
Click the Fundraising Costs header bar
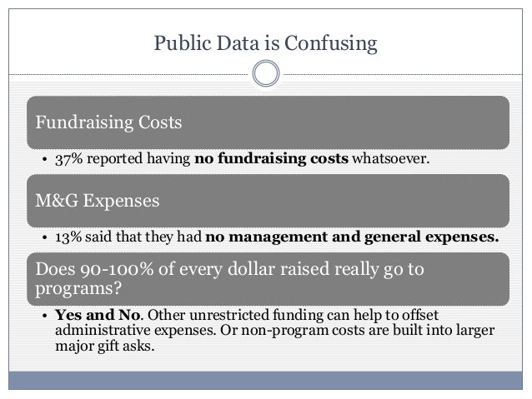pyautogui.click(x=266, y=122)
